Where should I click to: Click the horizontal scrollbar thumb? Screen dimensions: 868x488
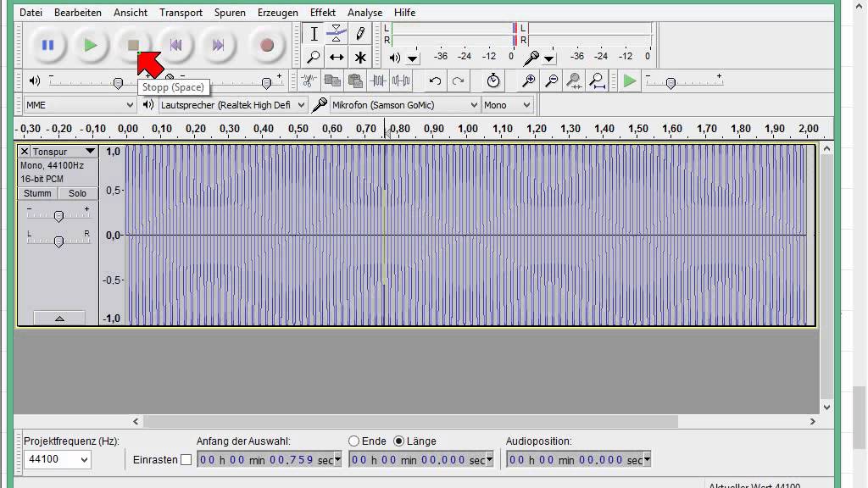[x=410, y=422]
